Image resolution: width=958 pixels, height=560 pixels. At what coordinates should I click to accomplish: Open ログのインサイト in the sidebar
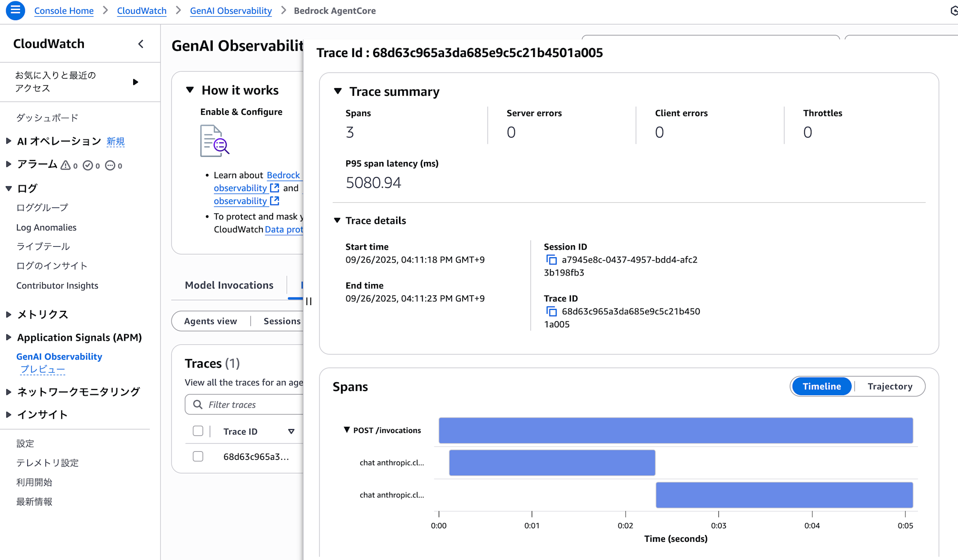pyautogui.click(x=52, y=265)
